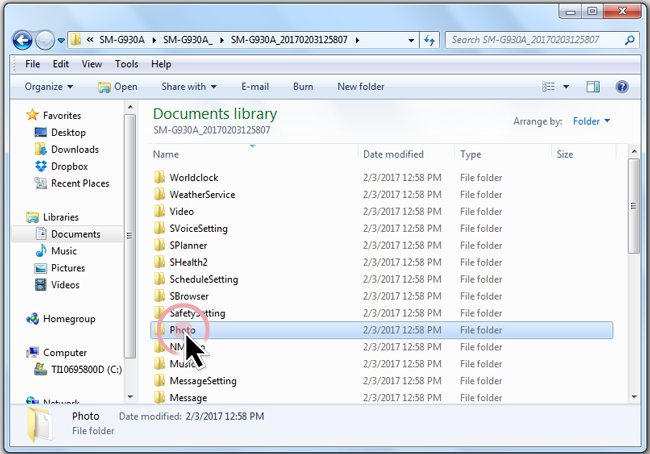Click the Photo folder name
Image resolution: width=650 pixels, height=454 pixels.
click(x=182, y=330)
